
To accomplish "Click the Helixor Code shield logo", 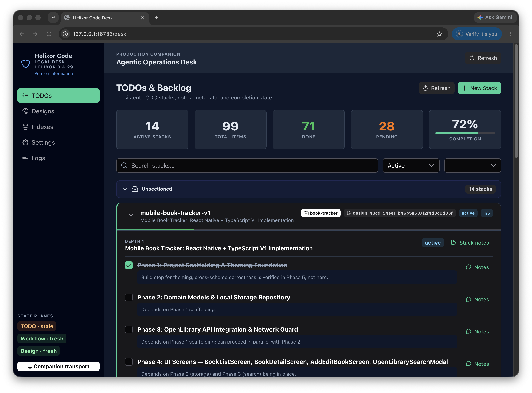I will [x=26, y=64].
